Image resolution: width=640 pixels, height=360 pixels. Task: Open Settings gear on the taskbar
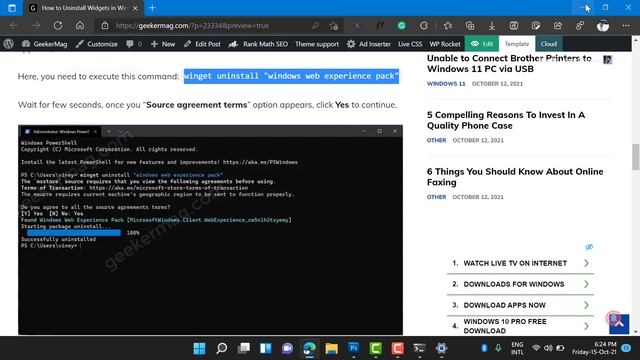click(441, 348)
